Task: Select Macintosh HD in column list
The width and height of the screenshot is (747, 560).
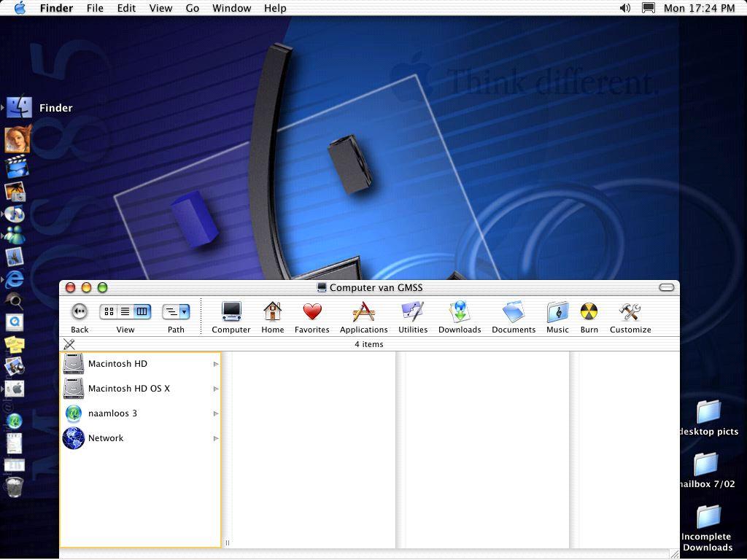Action: (140, 364)
